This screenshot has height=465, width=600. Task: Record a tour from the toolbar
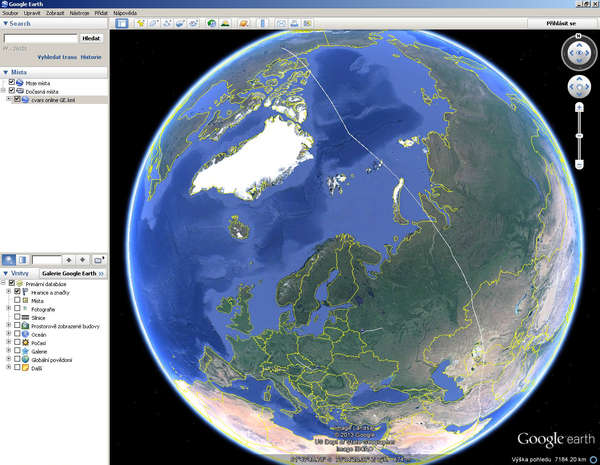tap(193, 23)
